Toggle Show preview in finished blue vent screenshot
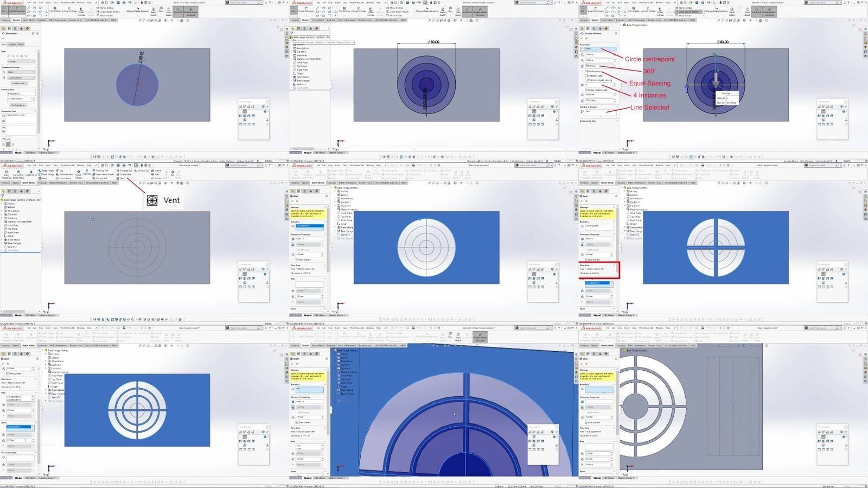Viewport: 868px width, 488px height. tap(7, 373)
